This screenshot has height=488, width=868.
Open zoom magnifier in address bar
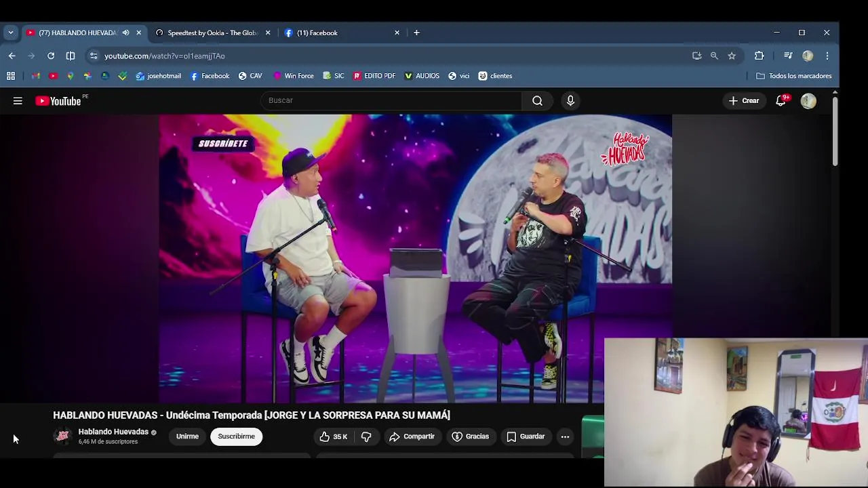[x=714, y=56]
